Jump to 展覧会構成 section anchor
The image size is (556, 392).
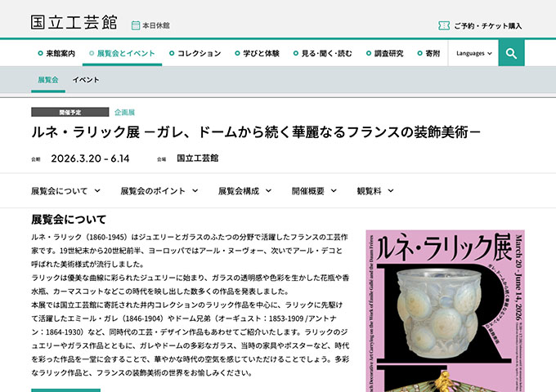coord(244,191)
